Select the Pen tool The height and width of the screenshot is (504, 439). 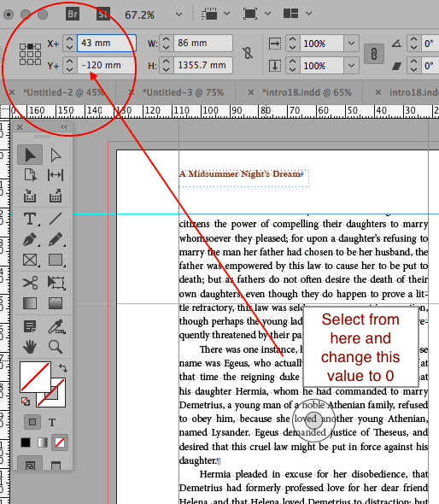click(x=31, y=240)
